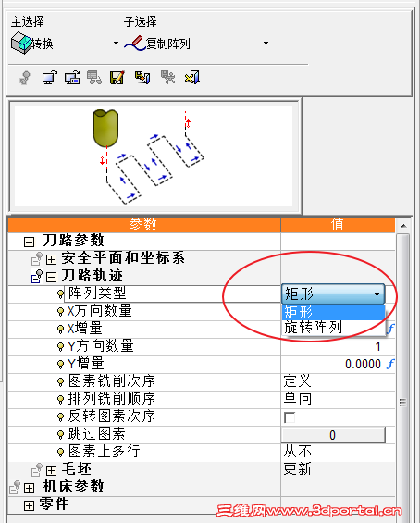This screenshot has width=420, height=523.
Task: Click the status icon beside 安全平面和坐标系
Action: pos(37,258)
